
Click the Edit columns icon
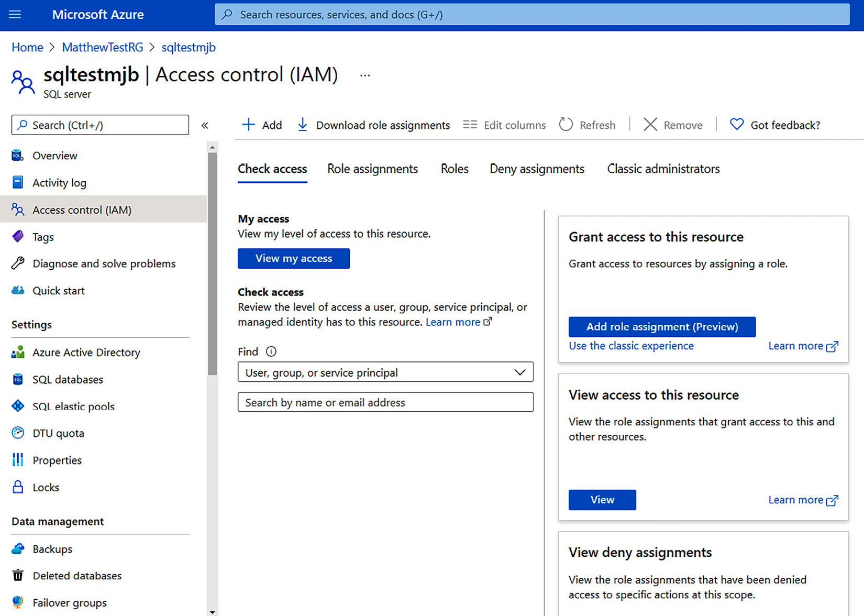470,125
